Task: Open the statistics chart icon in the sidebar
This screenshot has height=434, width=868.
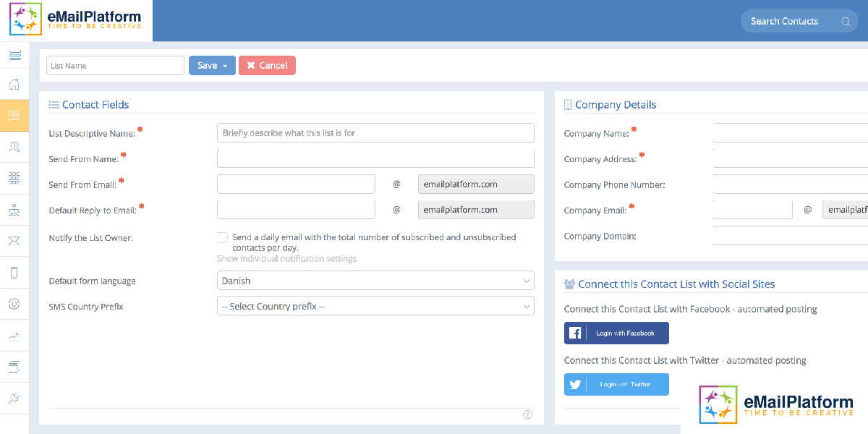Action: (x=14, y=335)
